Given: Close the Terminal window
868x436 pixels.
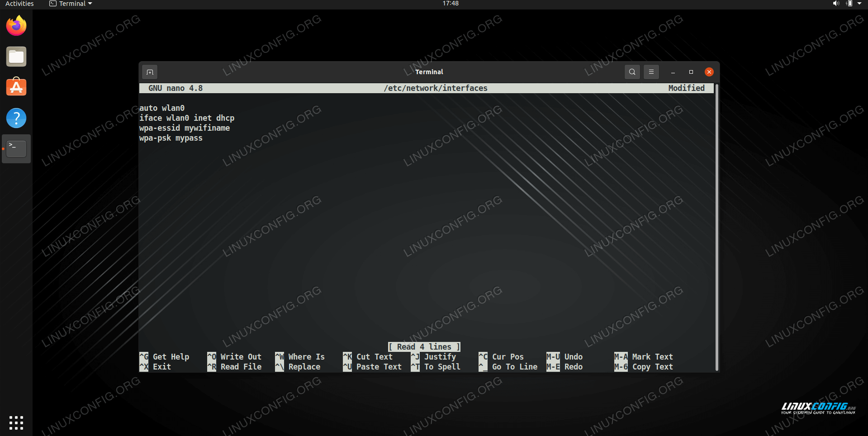Looking at the screenshot, I should (709, 72).
